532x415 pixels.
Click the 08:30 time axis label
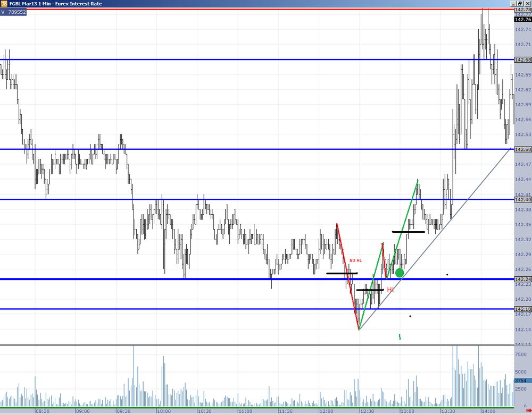pyautogui.click(x=43, y=411)
